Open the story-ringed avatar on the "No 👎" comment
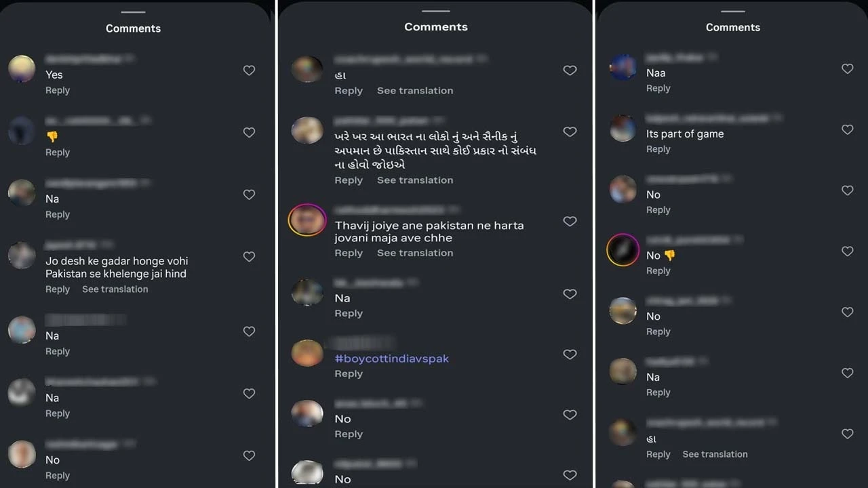The height and width of the screenshot is (488, 868). (x=623, y=251)
